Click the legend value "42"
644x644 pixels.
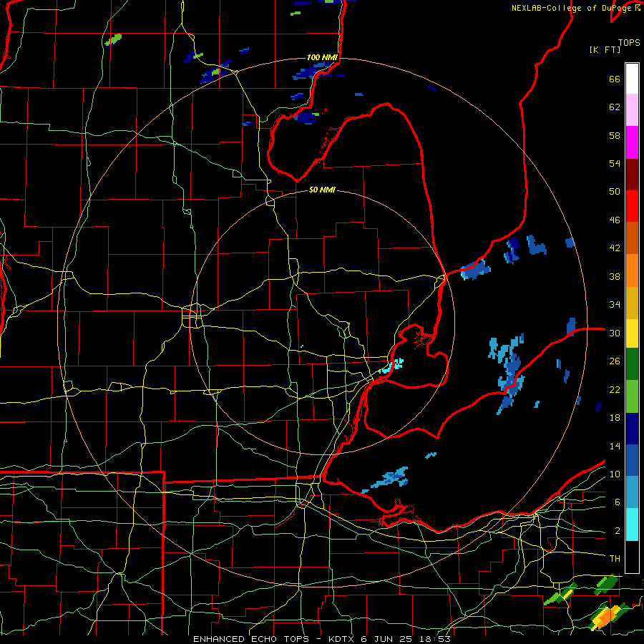click(x=615, y=248)
